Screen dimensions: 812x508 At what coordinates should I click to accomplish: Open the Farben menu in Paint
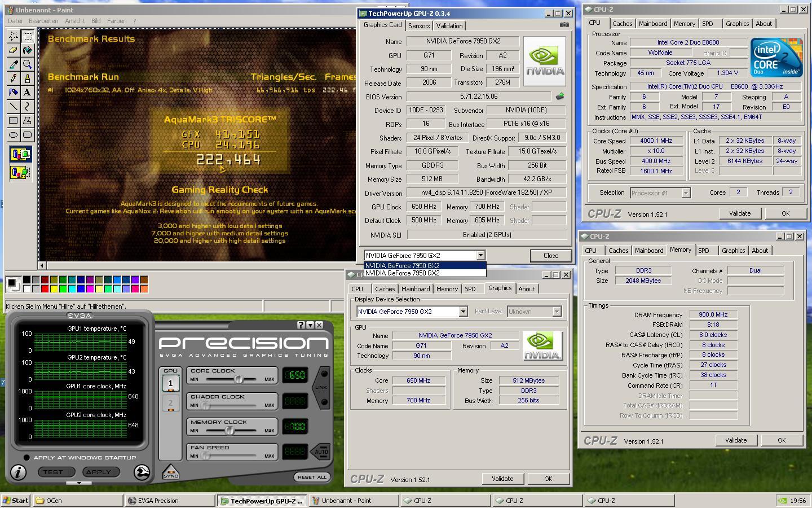pos(117,21)
